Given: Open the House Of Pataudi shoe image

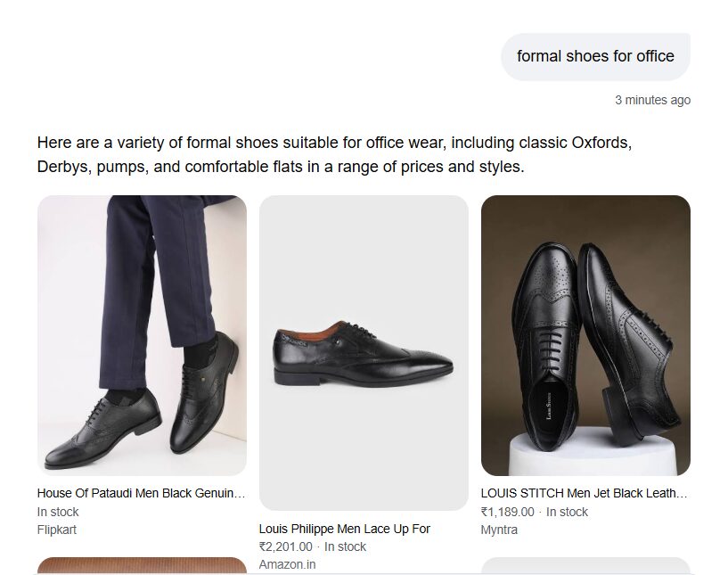Looking at the screenshot, I should [x=142, y=335].
